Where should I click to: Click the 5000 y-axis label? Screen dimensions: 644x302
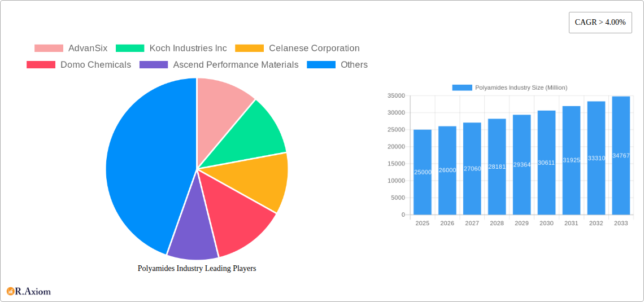click(398, 198)
